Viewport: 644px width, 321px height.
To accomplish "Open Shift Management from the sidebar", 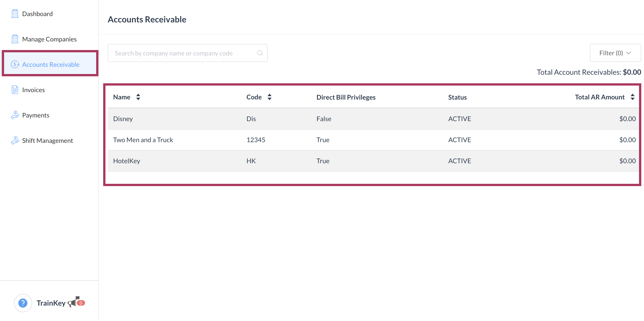I will coord(48,141).
